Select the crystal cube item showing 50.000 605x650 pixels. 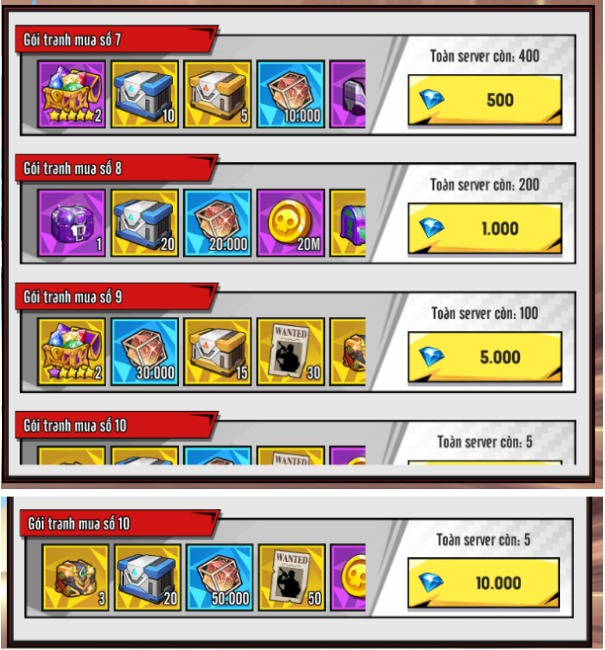click(x=220, y=577)
